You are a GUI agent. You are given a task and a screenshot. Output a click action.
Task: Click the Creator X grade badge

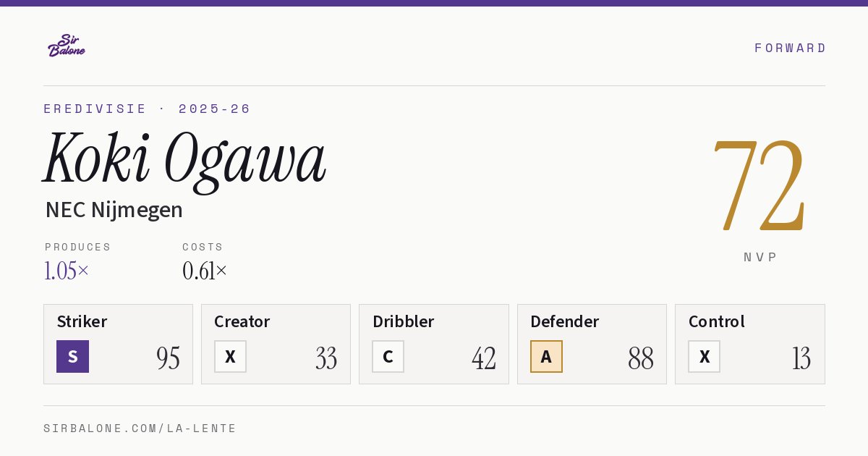(x=230, y=356)
